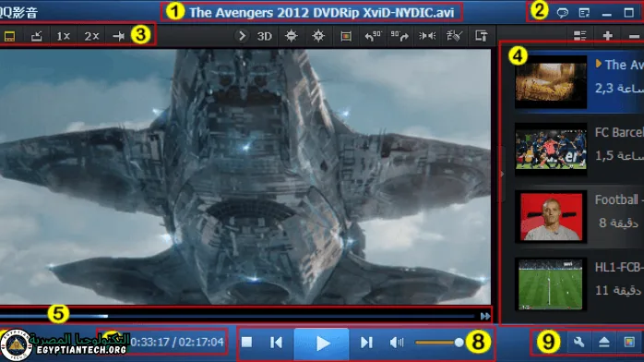Click the brightness decrease sun icon
This screenshot has height=362, width=644.
point(292,36)
